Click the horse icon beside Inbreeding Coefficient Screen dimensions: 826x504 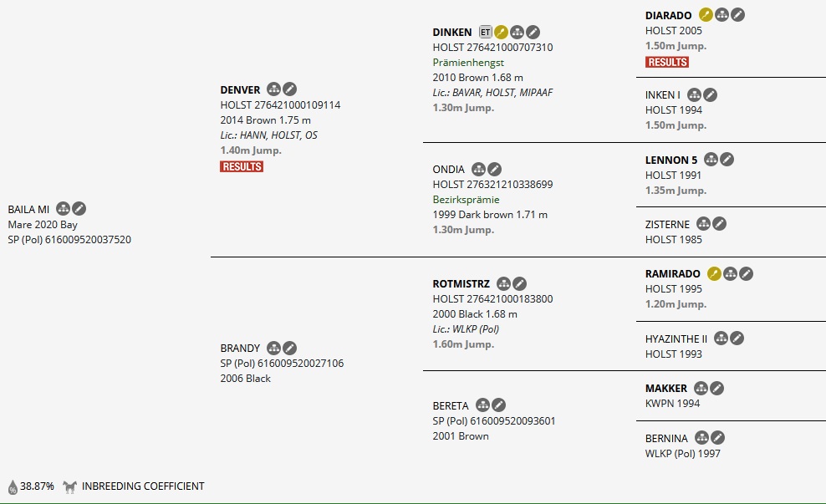pyautogui.click(x=70, y=486)
